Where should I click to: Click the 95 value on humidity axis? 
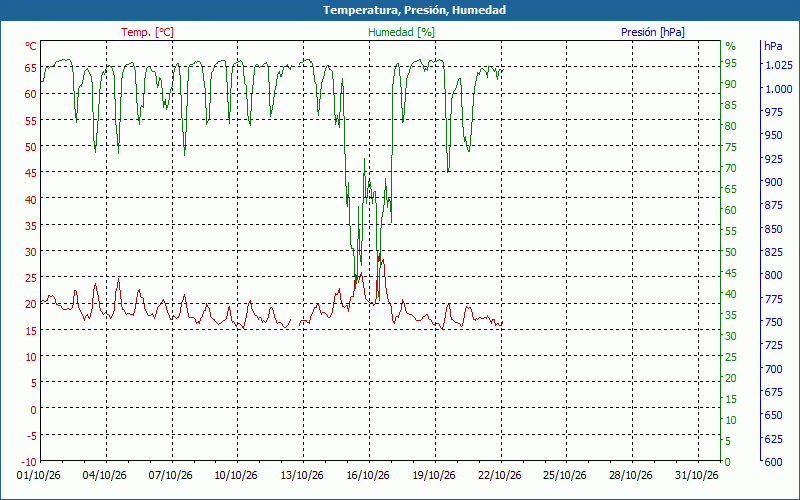pos(731,63)
